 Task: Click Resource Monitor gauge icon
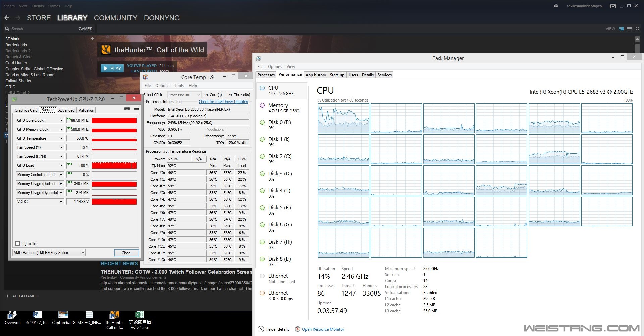tap(298, 329)
